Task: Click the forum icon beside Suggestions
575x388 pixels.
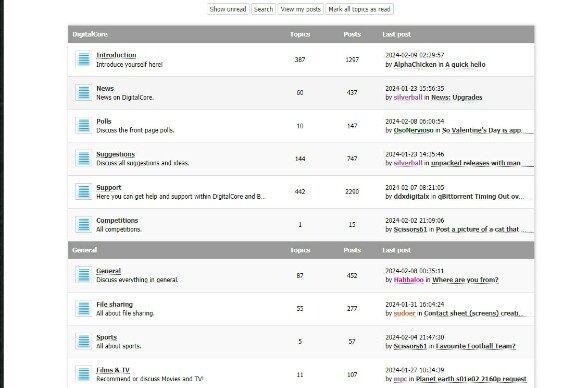Action: tap(84, 158)
